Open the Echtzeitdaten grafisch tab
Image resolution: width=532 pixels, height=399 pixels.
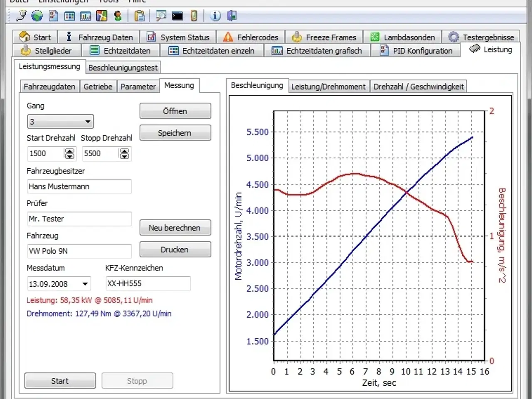pos(317,50)
